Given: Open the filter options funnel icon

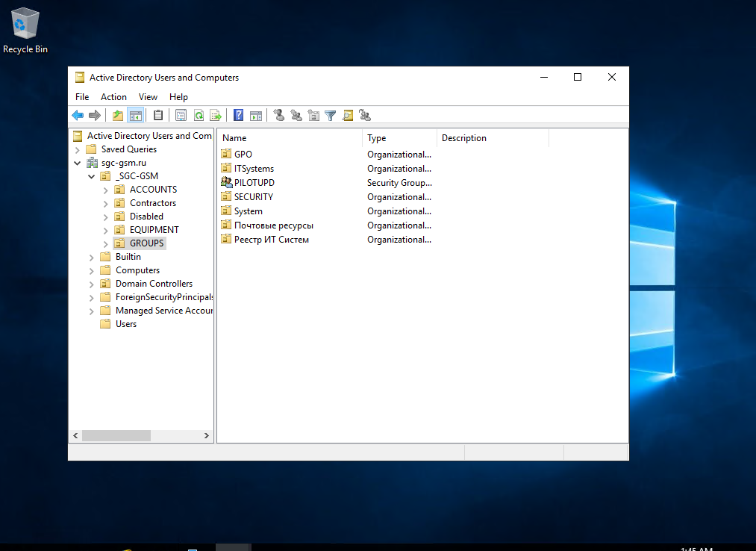Looking at the screenshot, I should 330,115.
